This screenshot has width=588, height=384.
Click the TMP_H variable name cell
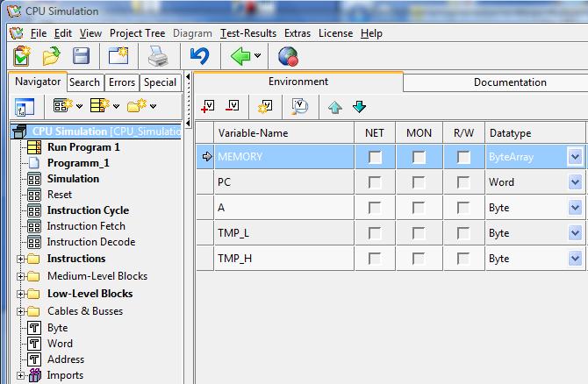click(x=281, y=259)
